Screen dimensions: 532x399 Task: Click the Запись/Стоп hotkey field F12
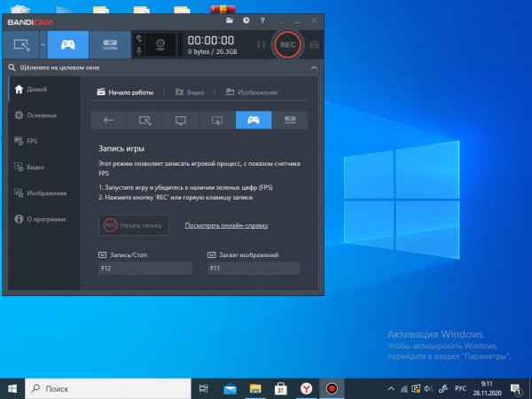tap(145, 268)
